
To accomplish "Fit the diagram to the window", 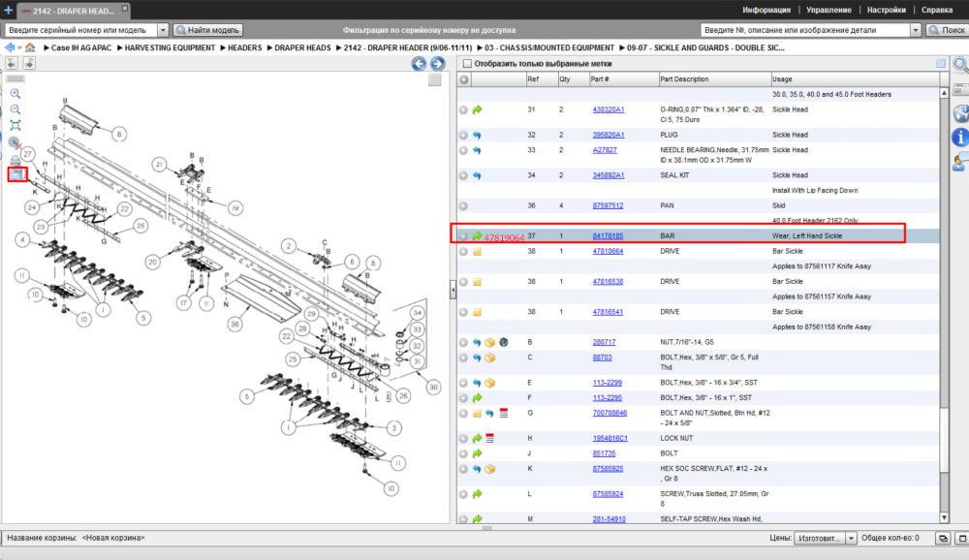I will (x=16, y=126).
